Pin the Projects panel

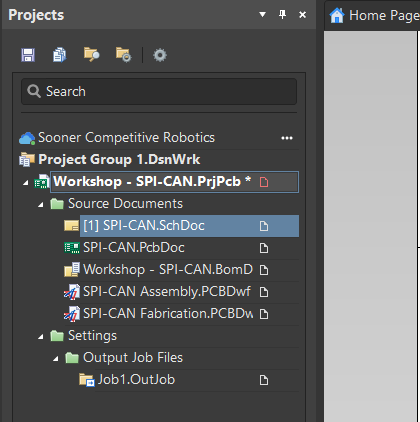click(x=282, y=14)
